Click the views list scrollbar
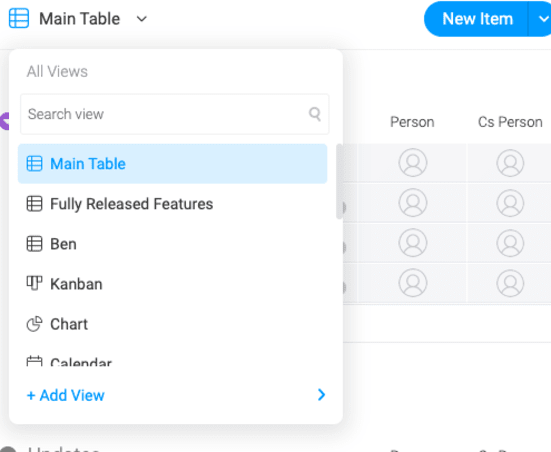Viewport: 551px width, 452px height. pos(339,181)
